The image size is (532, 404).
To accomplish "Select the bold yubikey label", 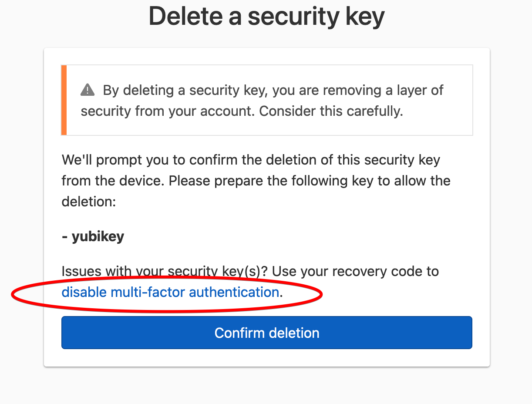I will click(x=93, y=236).
